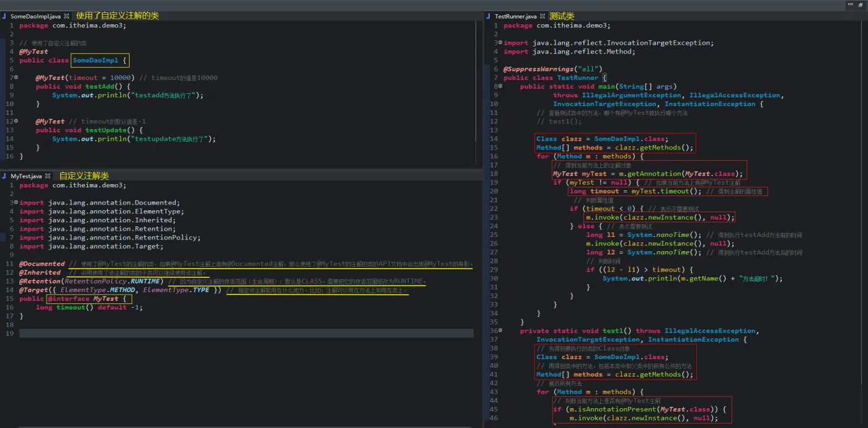Fold the imports block in TestRunner.java
The image size is (868, 428).
pos(500,43)
